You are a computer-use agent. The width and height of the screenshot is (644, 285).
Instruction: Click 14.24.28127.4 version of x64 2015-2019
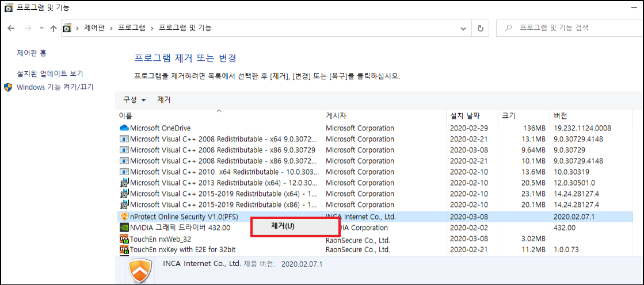point(576,193)
